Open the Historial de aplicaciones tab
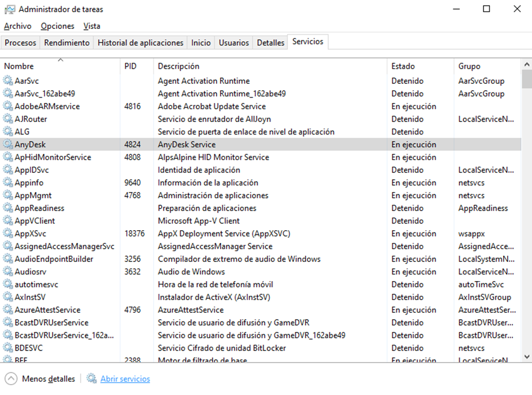Image resolution: width=532 pixels, height=395 pixels. click(x=140, y=43)
